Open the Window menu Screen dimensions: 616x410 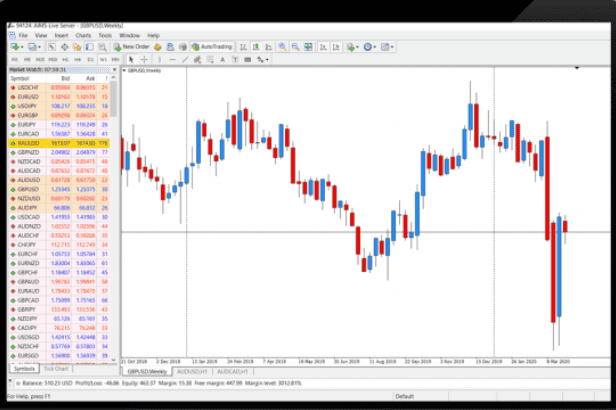click(x=129, y=35)
